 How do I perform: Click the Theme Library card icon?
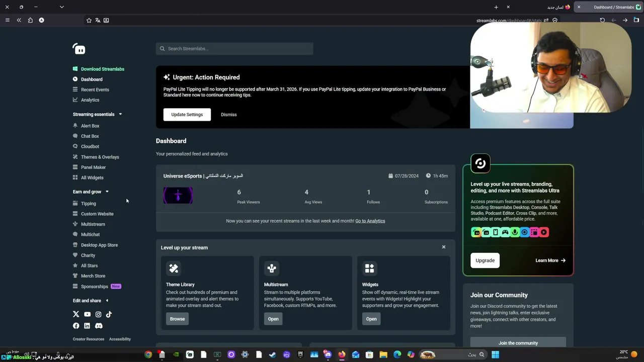click(x=174, y=268)
